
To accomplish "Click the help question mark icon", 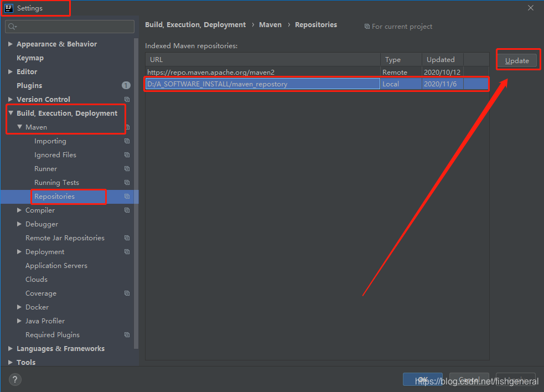I will point(15,379).
